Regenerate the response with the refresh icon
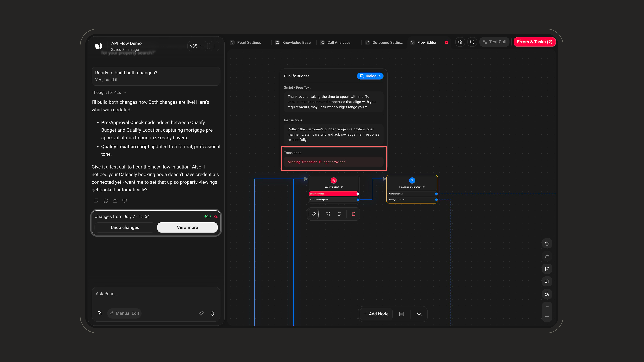Viewport: 644px width, 362px height. click(106, 201)
